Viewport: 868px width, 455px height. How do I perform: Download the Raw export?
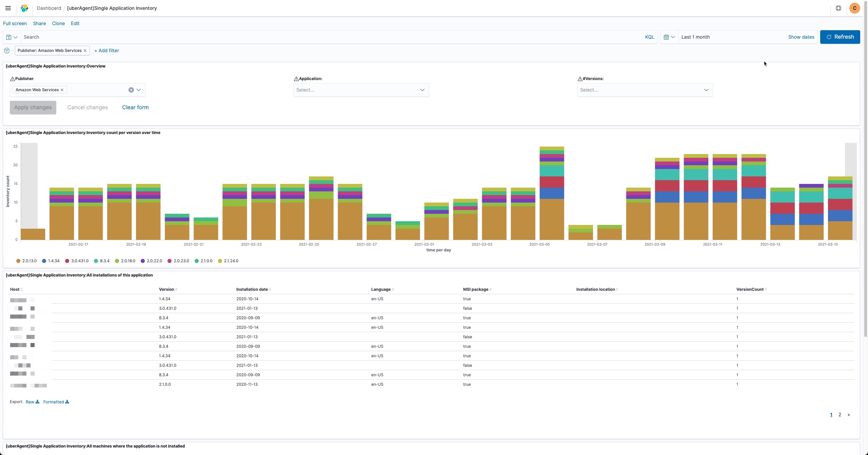pyautogui.click(x=32, y=402)
